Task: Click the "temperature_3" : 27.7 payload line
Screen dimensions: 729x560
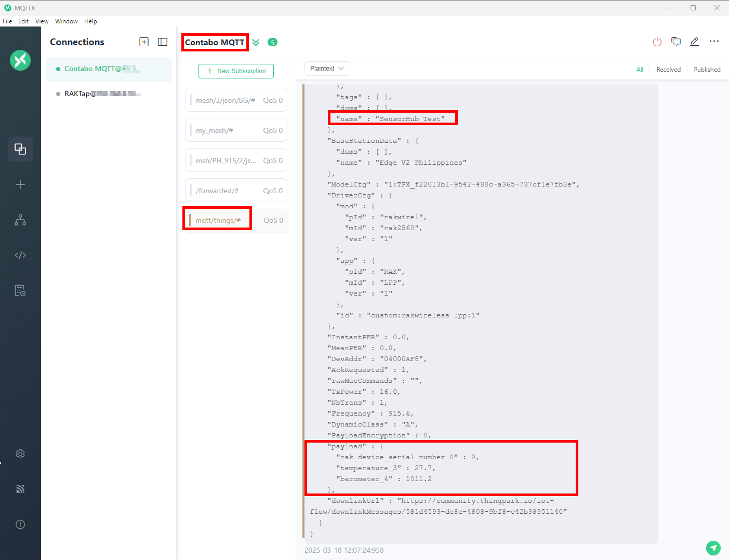Action: (x=386, y=468)
